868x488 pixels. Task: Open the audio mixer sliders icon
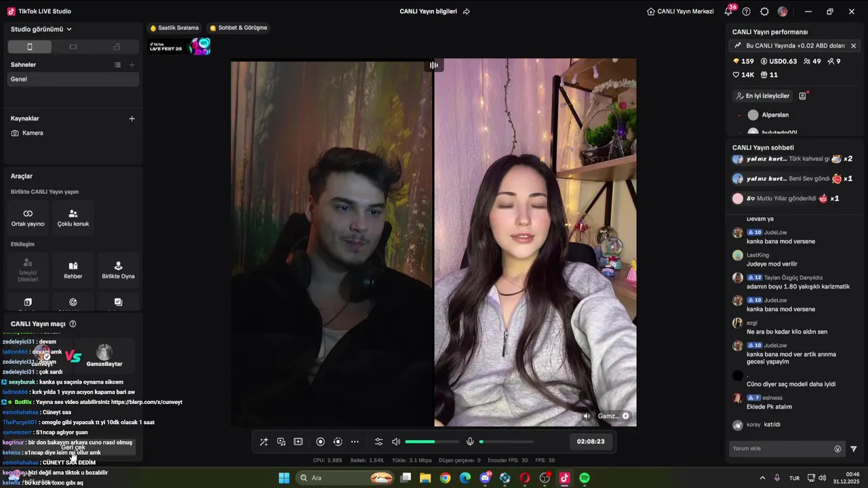tap(378, 442)
